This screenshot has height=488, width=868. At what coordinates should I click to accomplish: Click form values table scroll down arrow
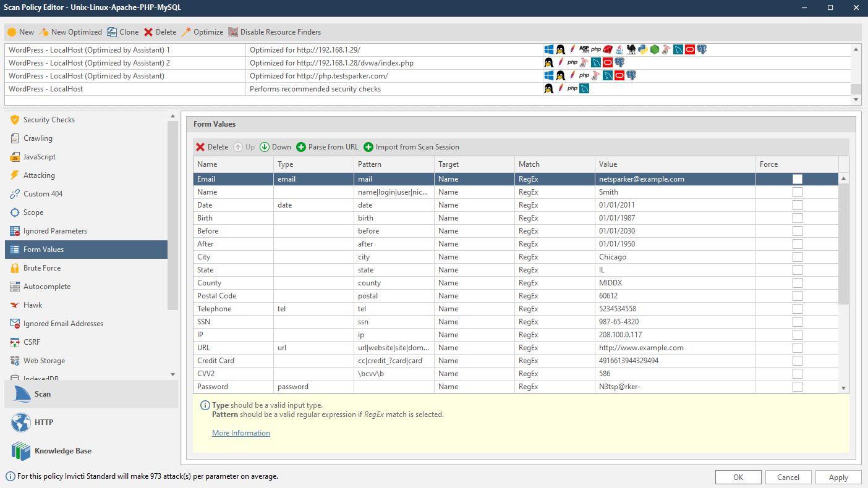pos(844,388)
